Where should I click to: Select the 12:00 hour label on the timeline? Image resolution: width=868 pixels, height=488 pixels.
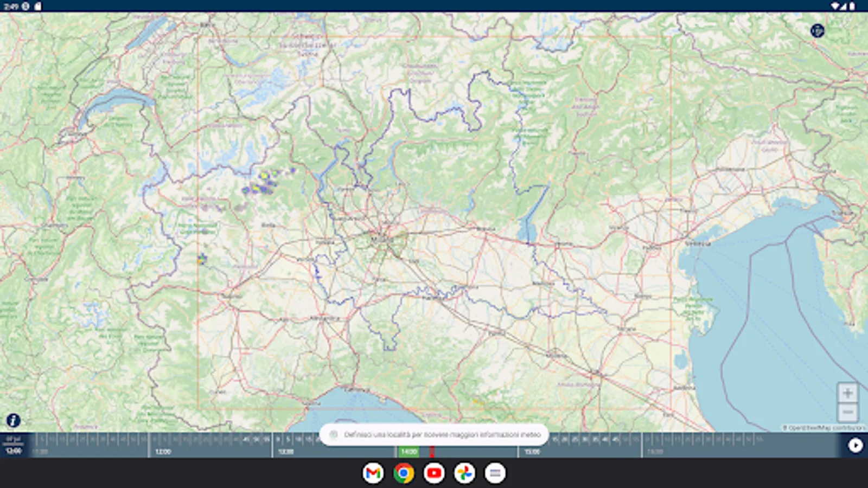coord(163,452)
